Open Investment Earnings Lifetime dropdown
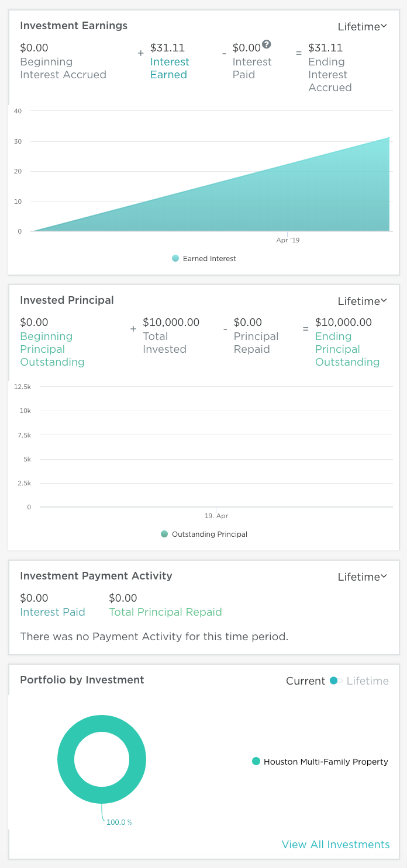This screenshot has width=407, height=868. click(363, 26)
